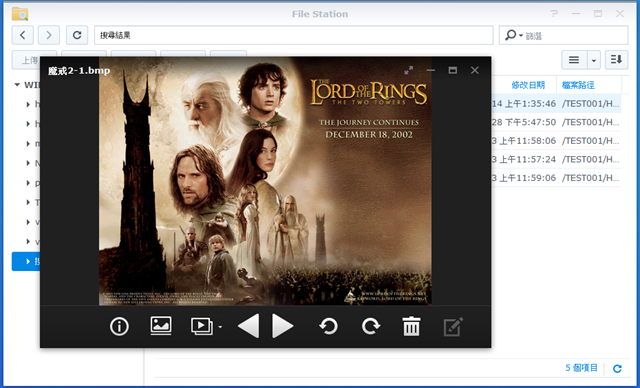
Task: Open search options dropdown next to magnifier
Action: coord(521,35)
